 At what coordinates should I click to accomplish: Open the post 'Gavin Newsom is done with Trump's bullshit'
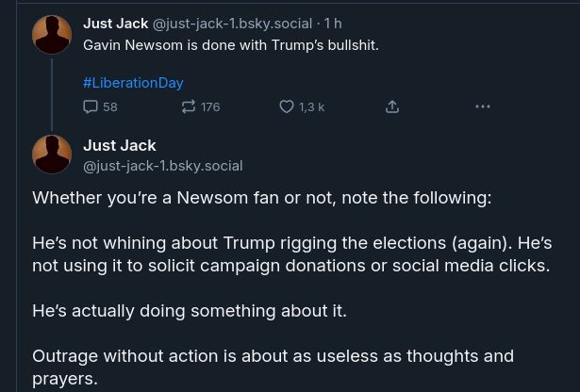pyautogui.click(x=230, y=44)
